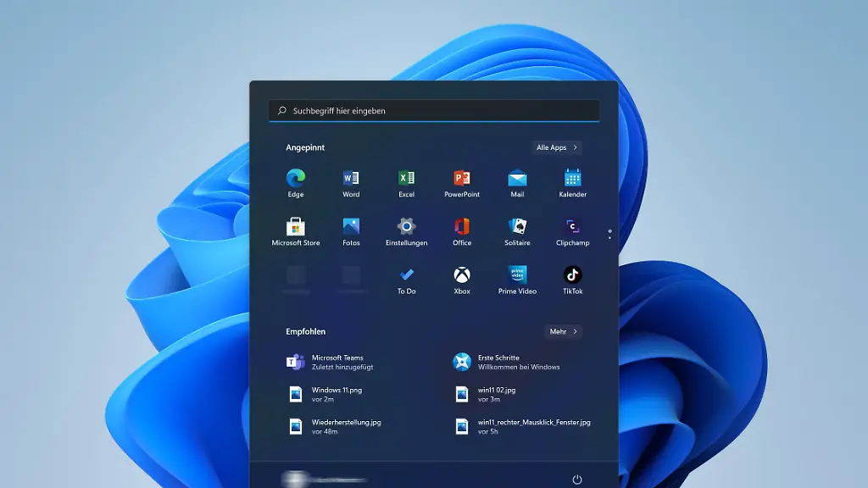Open Kalender

572,180
